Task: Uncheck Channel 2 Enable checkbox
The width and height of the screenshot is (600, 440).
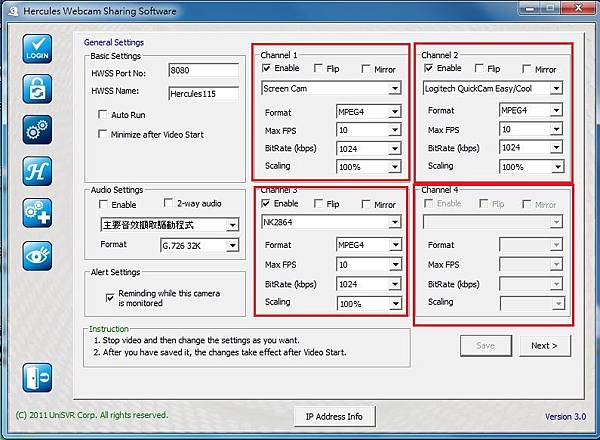Action: pyautogui.click(x=429, y=68)
